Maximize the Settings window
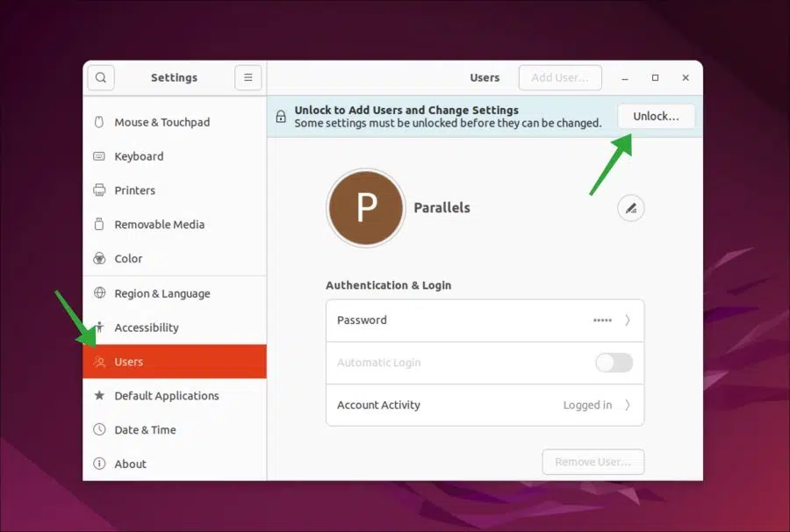 click(x=655, y=77)
